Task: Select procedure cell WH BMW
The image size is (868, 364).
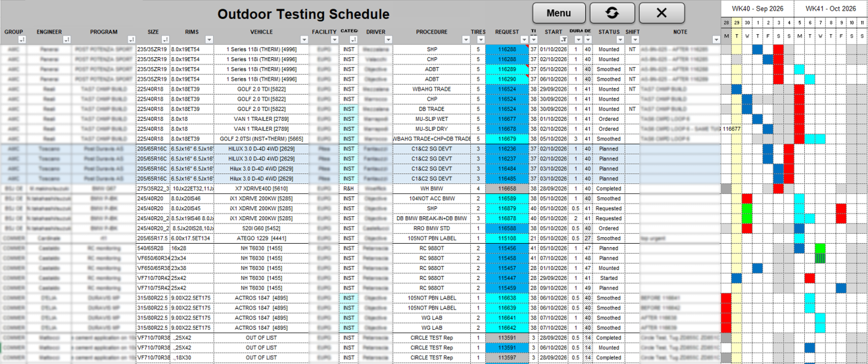Action: [x=431, y=188]
